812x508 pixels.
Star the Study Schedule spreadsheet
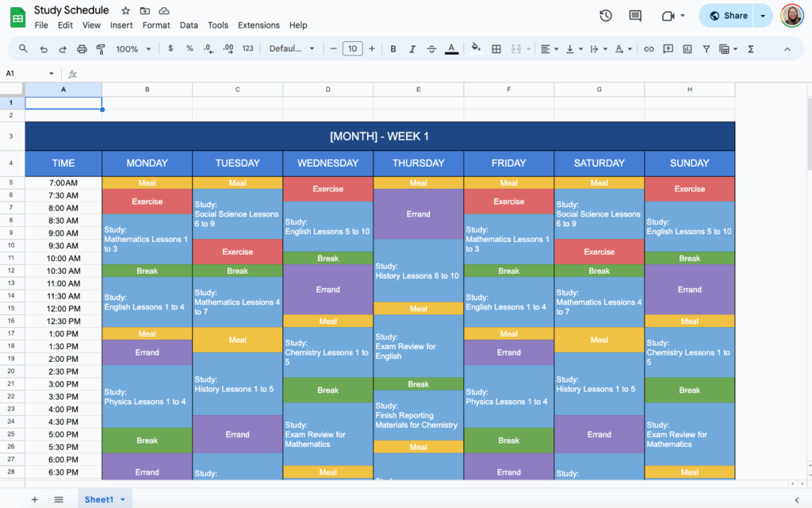pos(124,10)
